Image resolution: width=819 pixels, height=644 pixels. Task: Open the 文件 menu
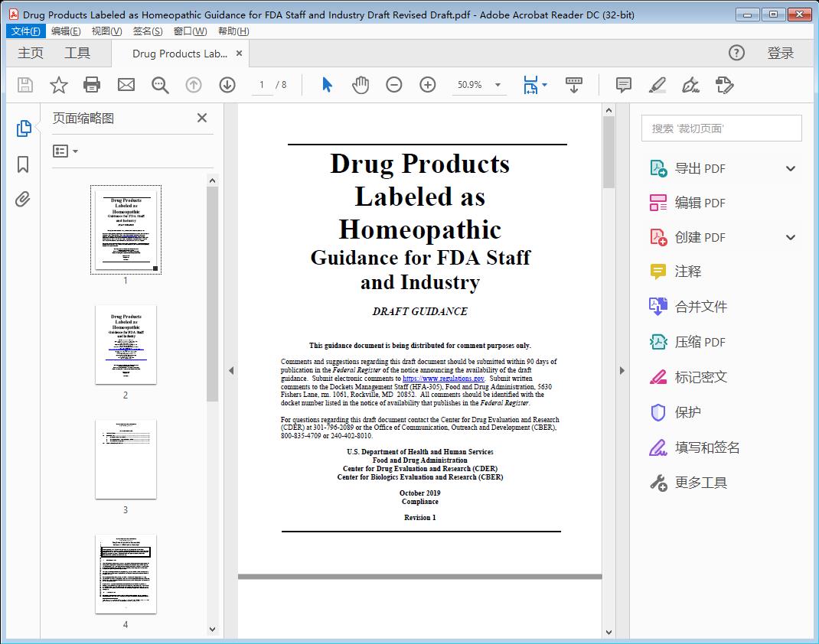coord(26,31)
